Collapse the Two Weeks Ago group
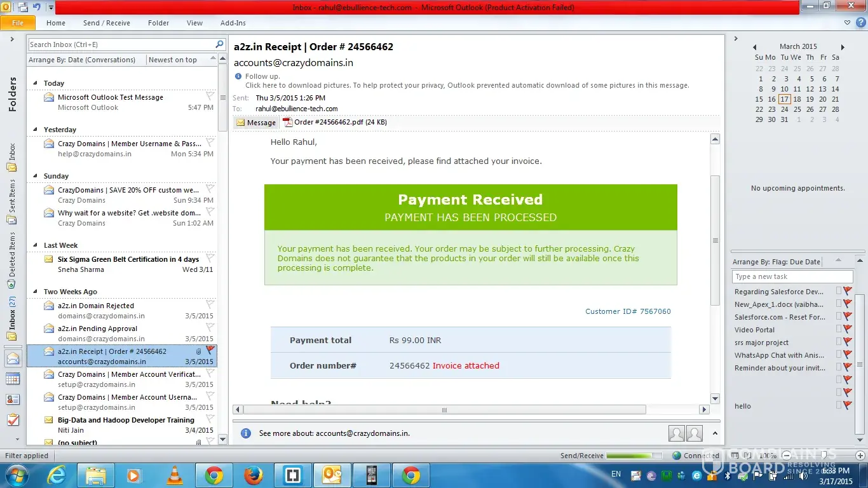 [36, 292]
